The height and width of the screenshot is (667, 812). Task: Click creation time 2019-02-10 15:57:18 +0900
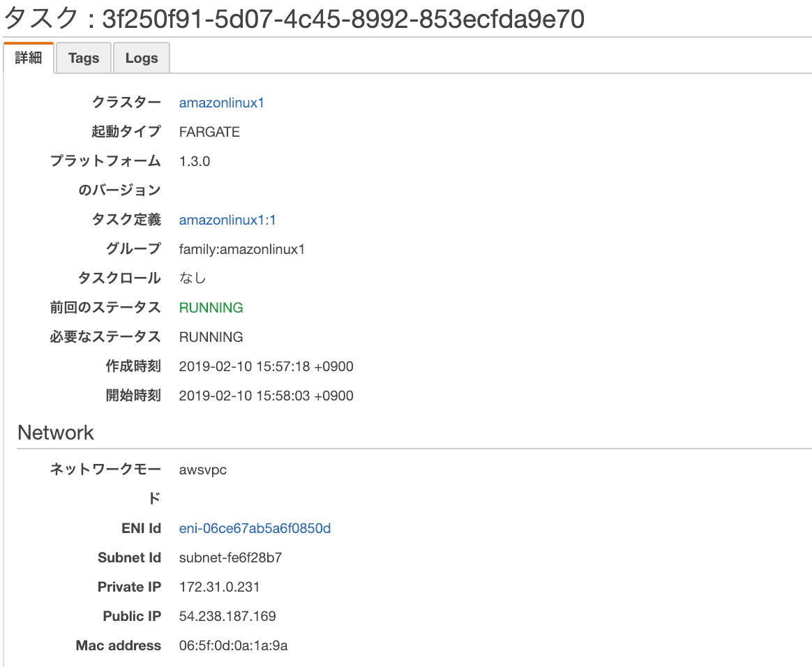pyautogui.click(x=266, y=366)
